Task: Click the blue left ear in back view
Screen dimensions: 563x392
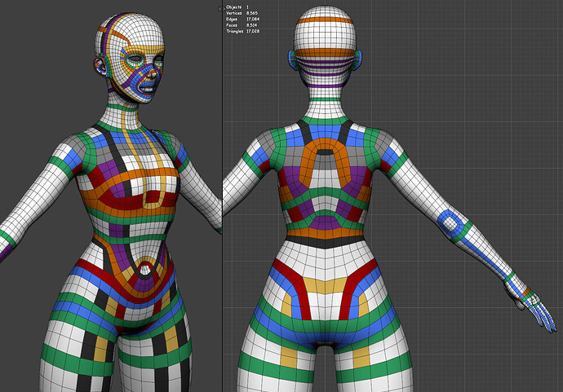Action: (291, 59)
